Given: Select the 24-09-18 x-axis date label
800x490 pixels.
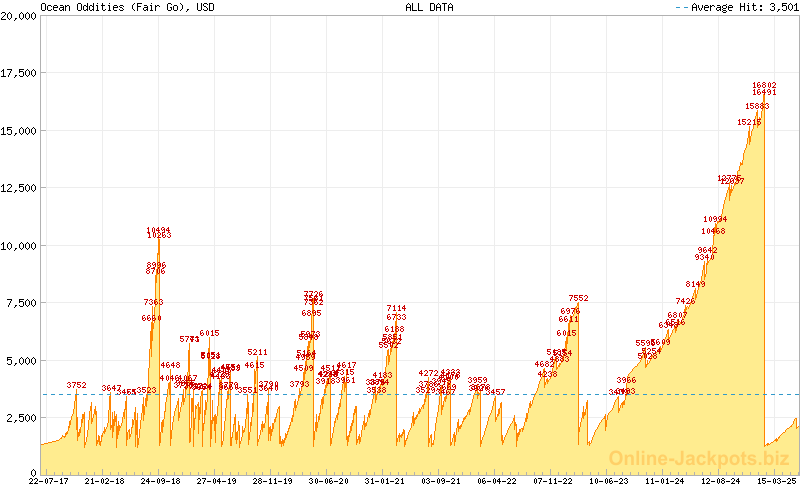Looking at the screenshot, I should (160, 481).
